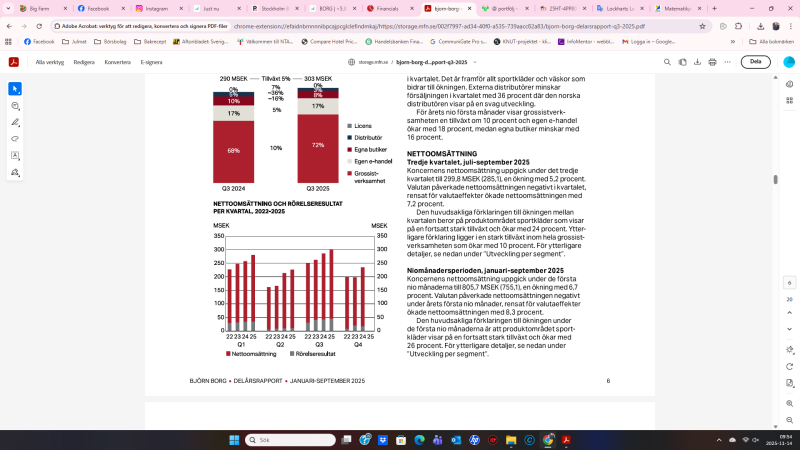Open the Chrome extensions puzzle icon

coord(738,26)
